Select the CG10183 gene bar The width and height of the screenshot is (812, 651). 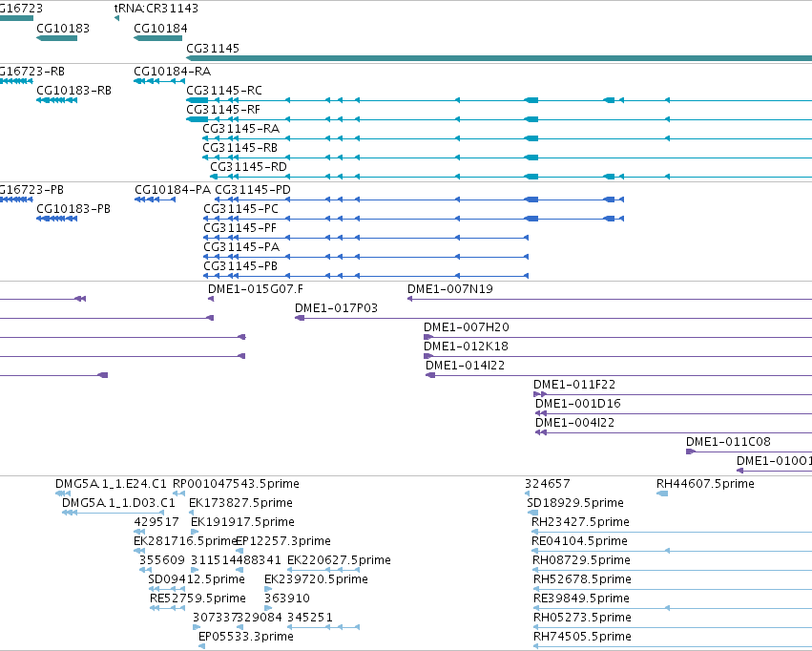(x=57, y=38)
